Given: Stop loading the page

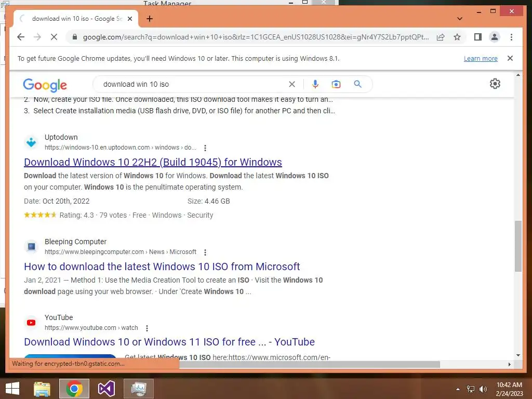Looking at the screenshot, I should (x=54, y=37).
